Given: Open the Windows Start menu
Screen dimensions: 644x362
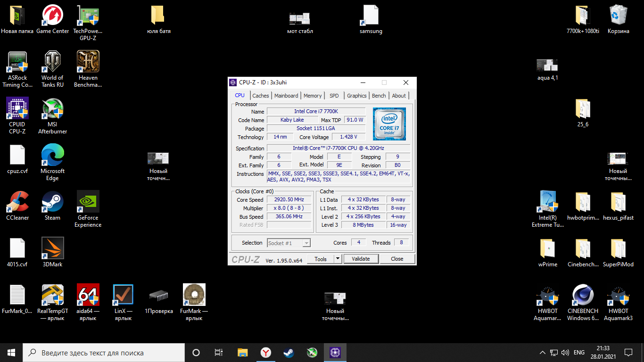Looking at the screenshot, I should click(x=11, y=353).
